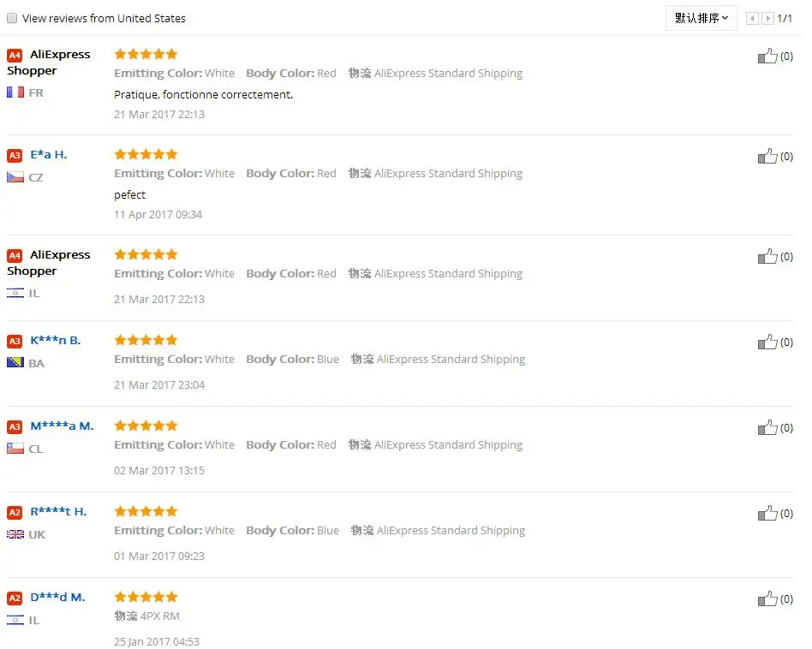Click thumbs-up on E*a H. review

(x=767, y=157)
